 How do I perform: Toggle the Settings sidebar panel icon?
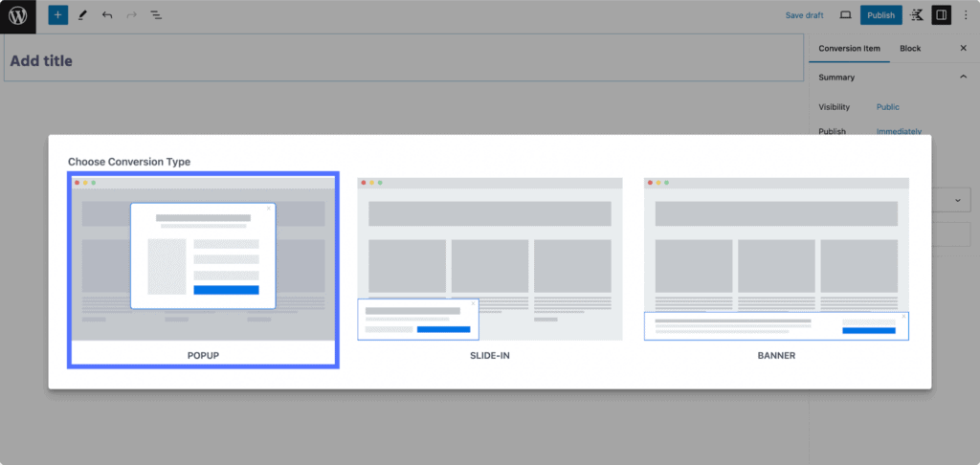click(x=942, y=15)
